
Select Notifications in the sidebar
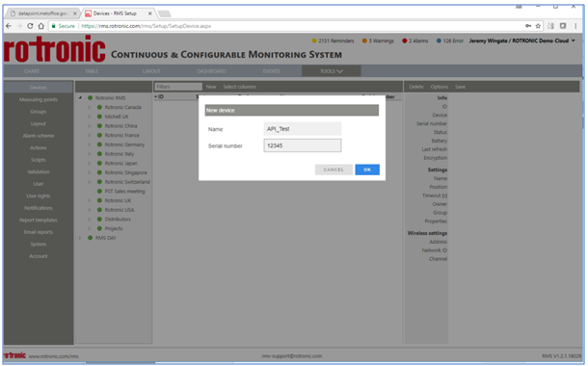point(39,208)
